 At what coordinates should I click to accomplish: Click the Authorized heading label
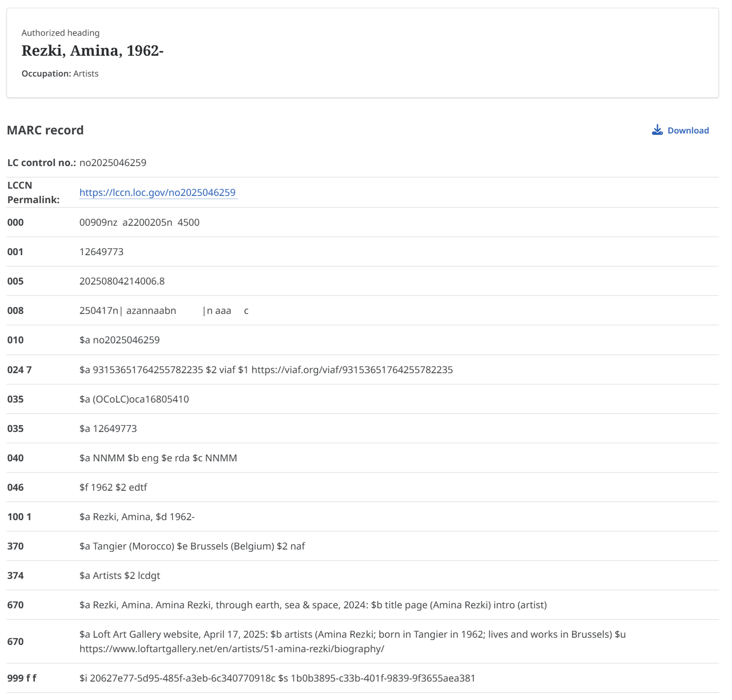pos(60,33)
